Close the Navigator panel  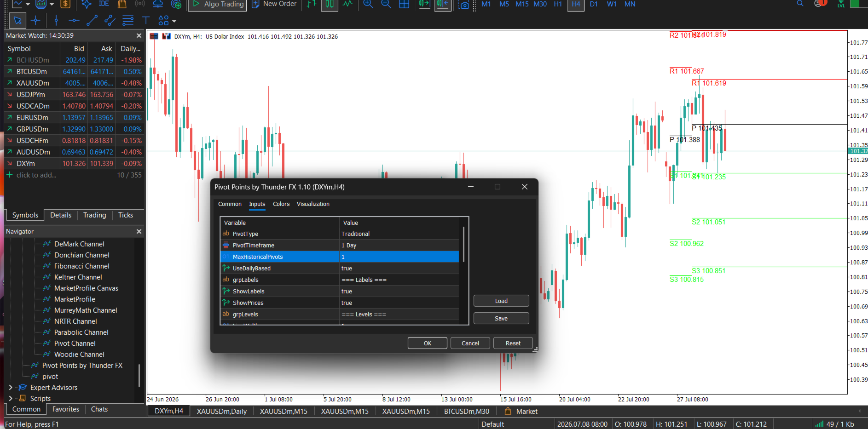139,231
